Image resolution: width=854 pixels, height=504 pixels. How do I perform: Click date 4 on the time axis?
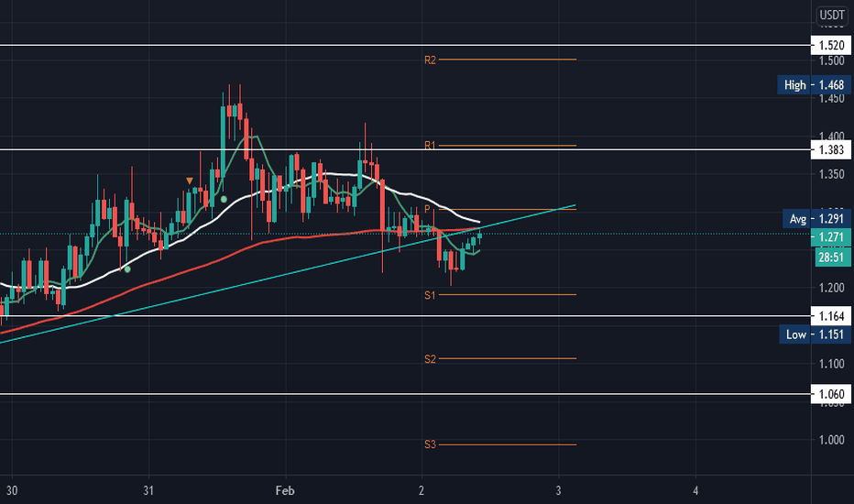pyautogui.click(x=695, y=490)
